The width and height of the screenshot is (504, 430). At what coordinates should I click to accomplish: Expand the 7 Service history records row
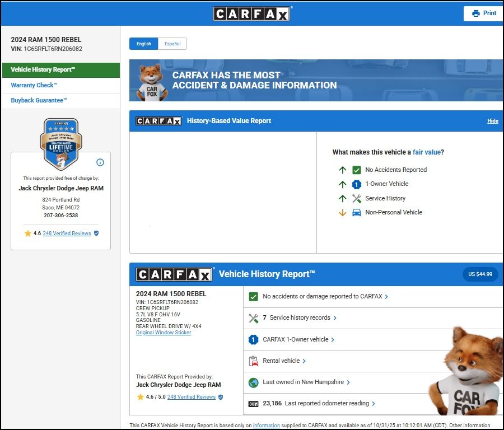300,318
